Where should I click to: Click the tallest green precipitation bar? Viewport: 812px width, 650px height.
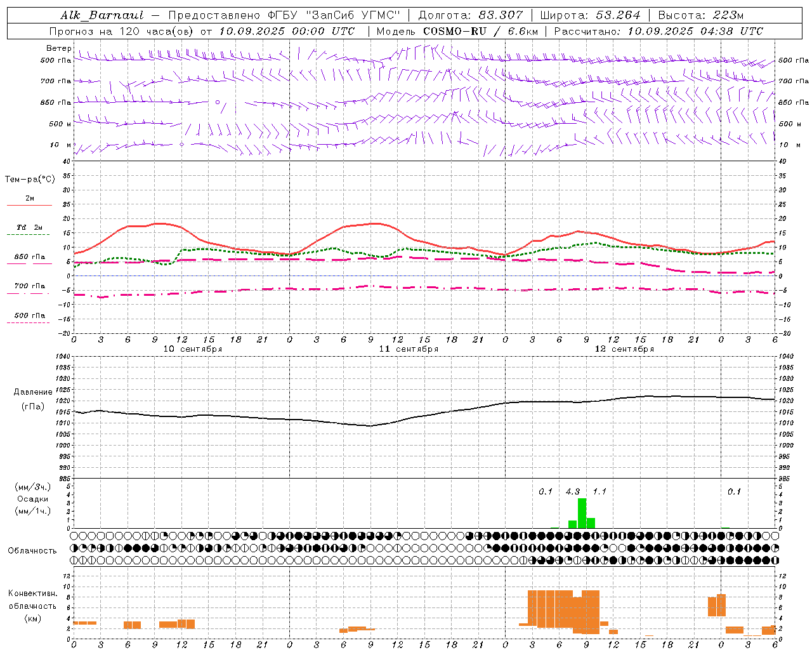(x=582, y=513)
